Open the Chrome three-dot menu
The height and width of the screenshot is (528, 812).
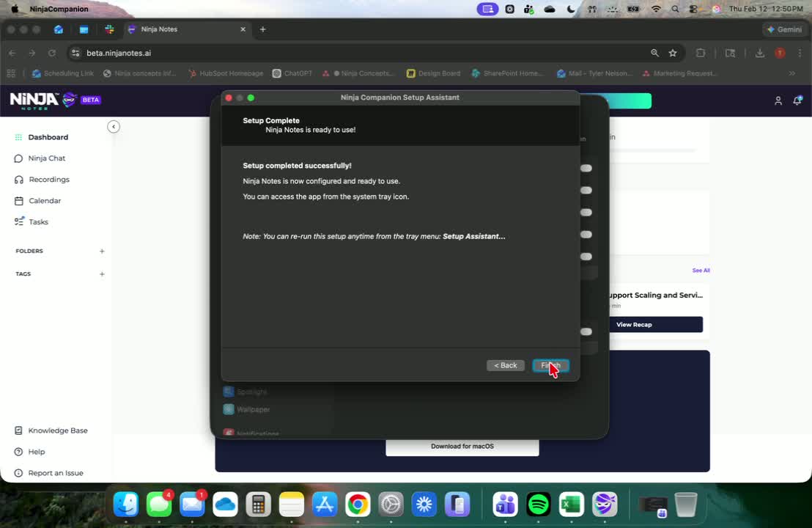[x=800, y=53]
